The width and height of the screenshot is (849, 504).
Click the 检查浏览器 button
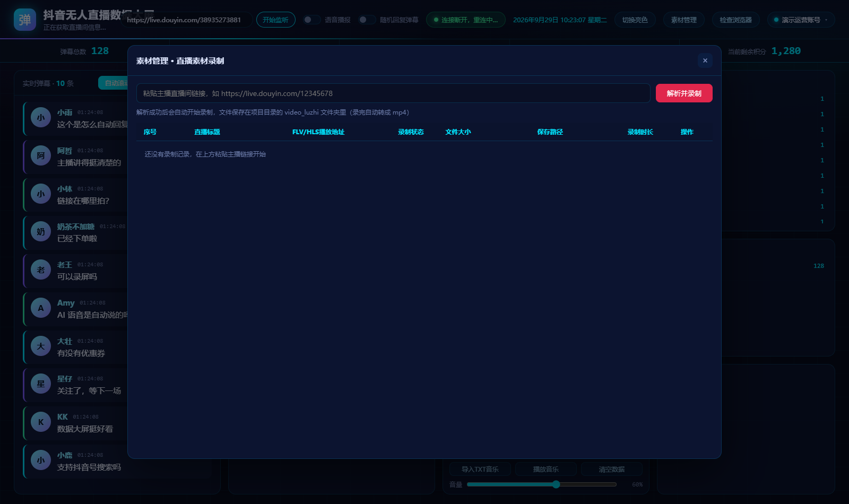736,20
